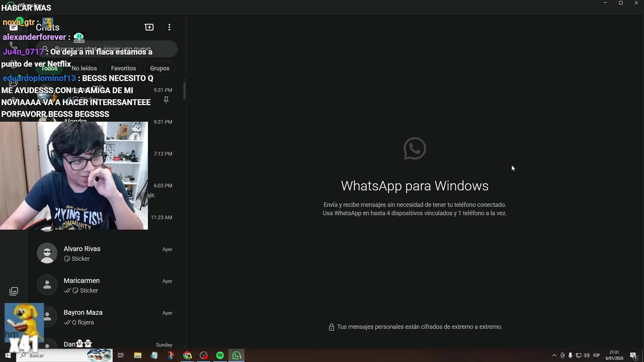Open the scissors app in taskbar
The height and width of the screenshot is (362, 644).
tap(171, 355)
